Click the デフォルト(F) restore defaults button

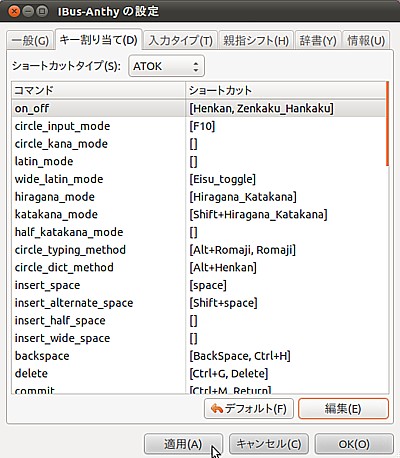pyautogui.click(x=249, y=409)
